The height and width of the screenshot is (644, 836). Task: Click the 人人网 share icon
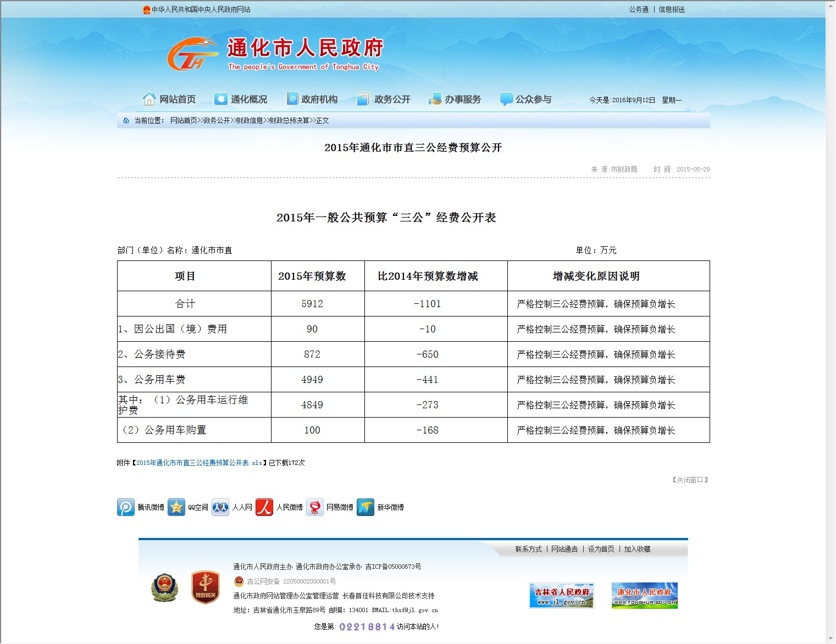pos(220,507)
